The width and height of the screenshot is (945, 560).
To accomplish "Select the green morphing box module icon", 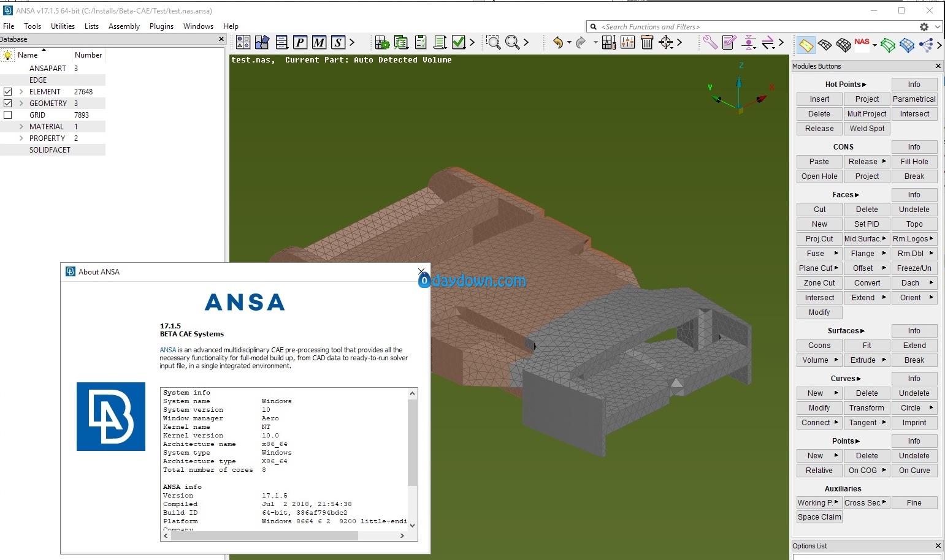I will pos(888,45).
